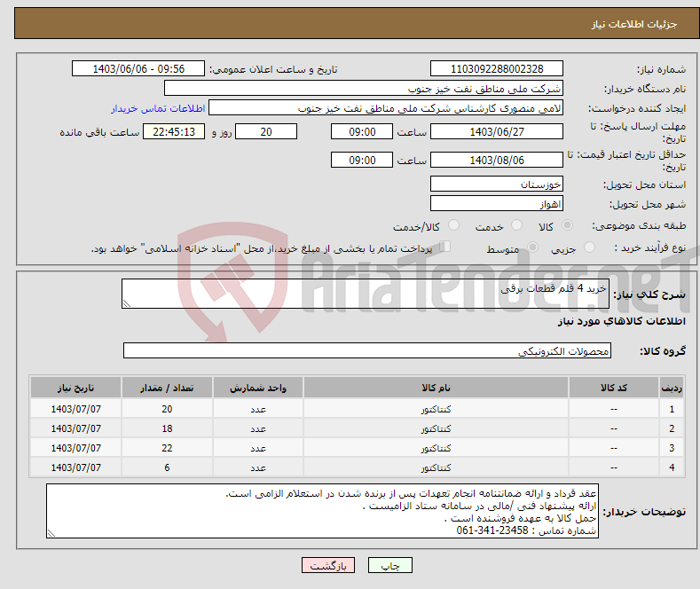Click the request number field 1103092288002328
The image size is (700, 589).
(497, 68)
